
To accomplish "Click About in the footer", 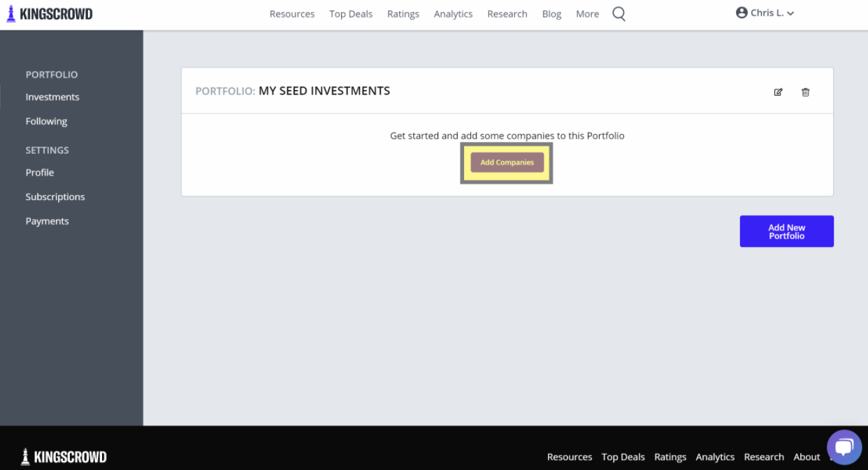I will point(806,457).
